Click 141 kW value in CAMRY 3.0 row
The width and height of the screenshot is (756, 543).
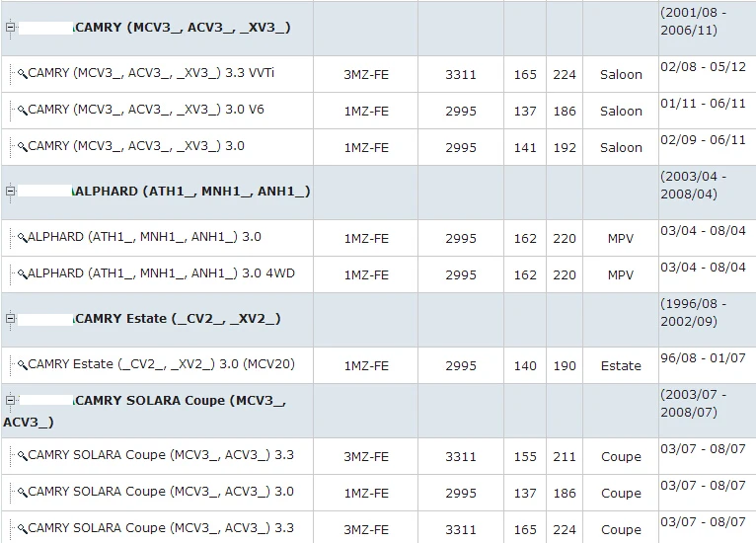(x=525, y=147)
